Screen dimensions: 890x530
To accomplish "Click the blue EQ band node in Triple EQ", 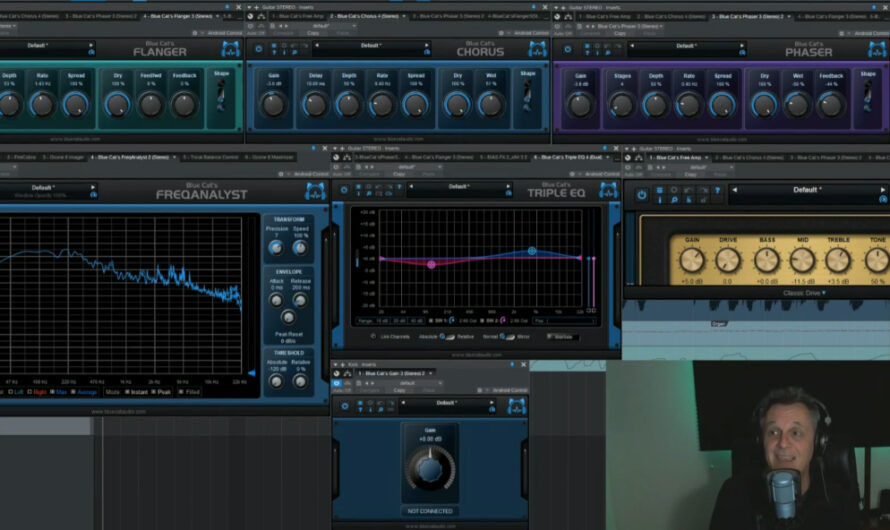I will [532, 250].
